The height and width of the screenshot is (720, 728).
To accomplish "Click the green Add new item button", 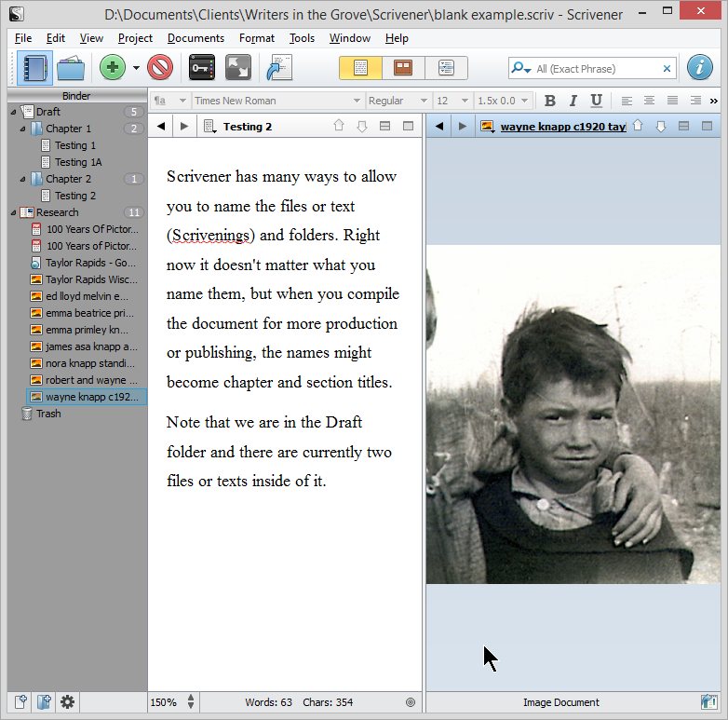I will coord(113,68).
